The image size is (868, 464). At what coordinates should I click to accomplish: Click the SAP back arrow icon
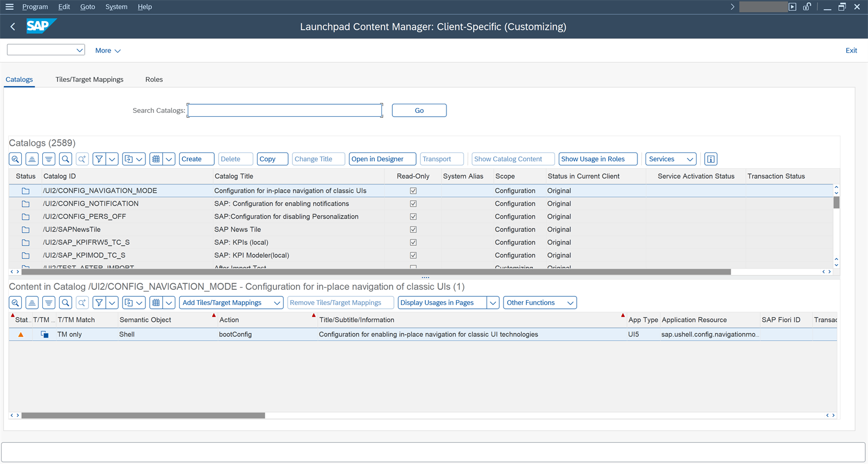(x=13, y=27)
